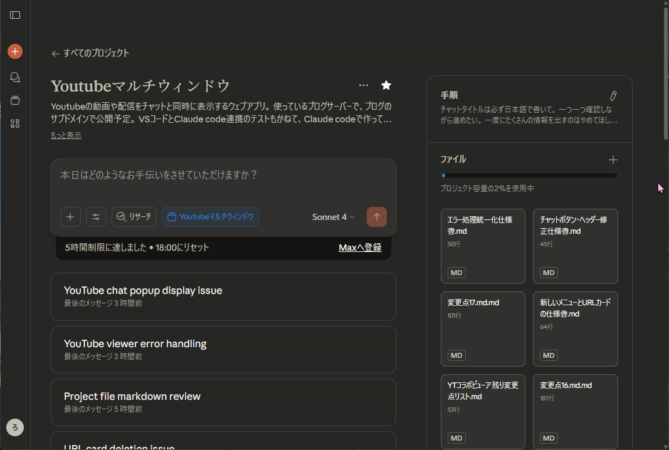This screenshot has width=669, height=450.
Task: Click the project capacity progress bar
Action: [x=529, y=175]
